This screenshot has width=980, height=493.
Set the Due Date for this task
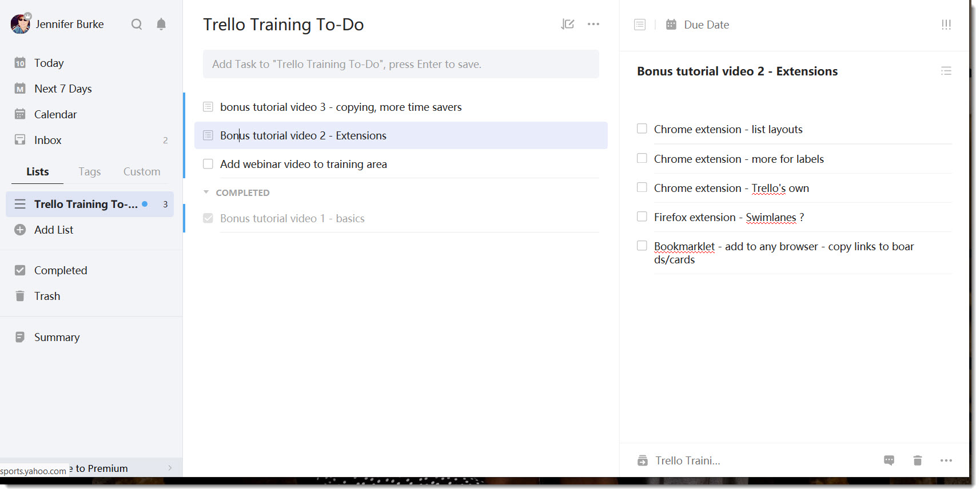[x=707, y=25]
